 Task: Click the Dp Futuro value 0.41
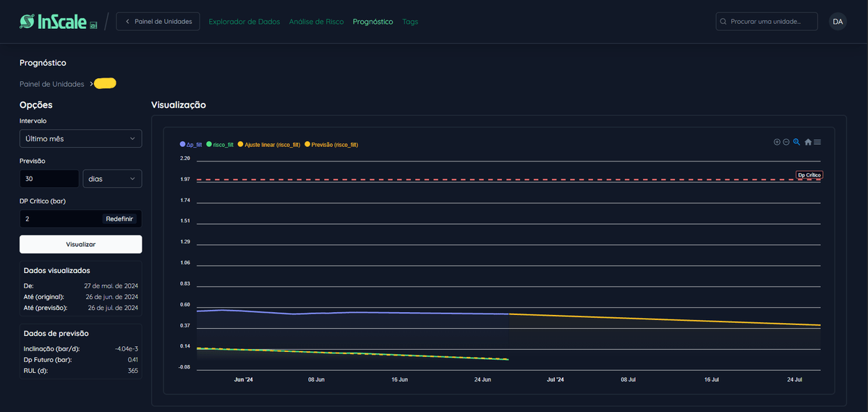[132, 360]
